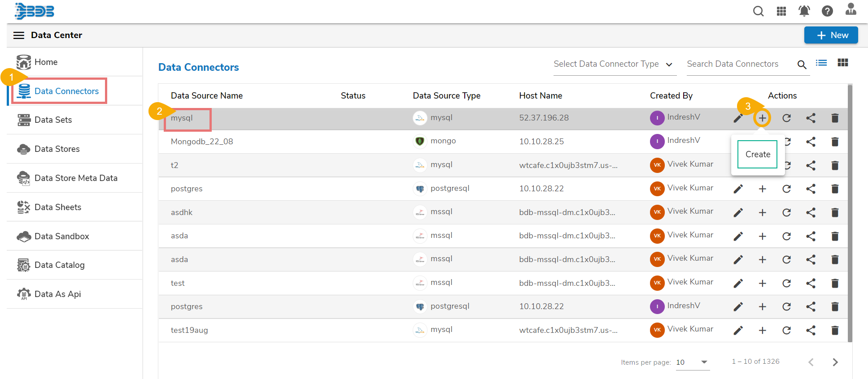This screenshot has width=868, height=379.
Task: Switch to list view layout
Action: [821, 63]
